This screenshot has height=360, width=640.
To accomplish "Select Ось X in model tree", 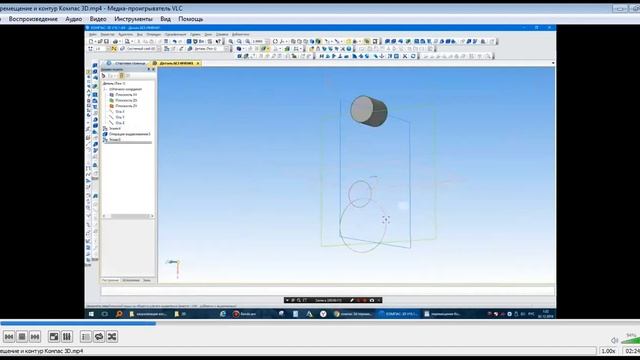I will pyautogui.click(x=117, y=111).
